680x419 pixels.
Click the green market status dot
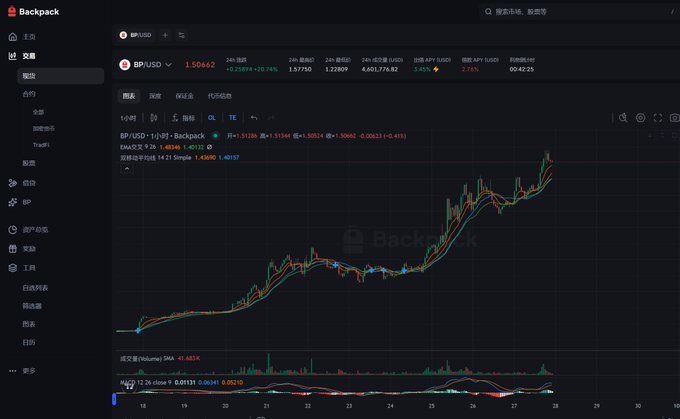(215, 136)
